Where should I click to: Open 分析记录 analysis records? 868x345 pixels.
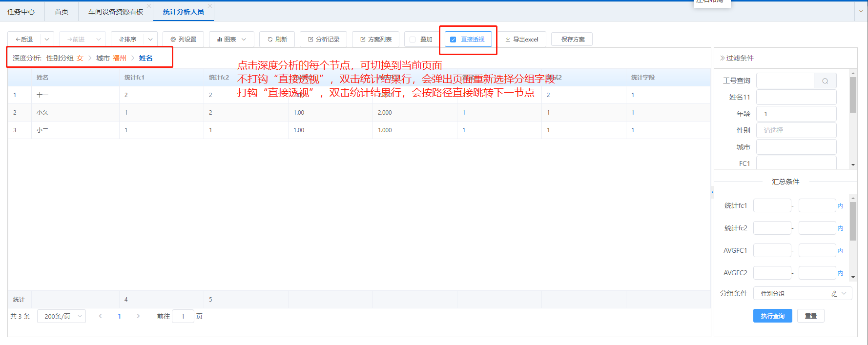[x=323, y=40]
